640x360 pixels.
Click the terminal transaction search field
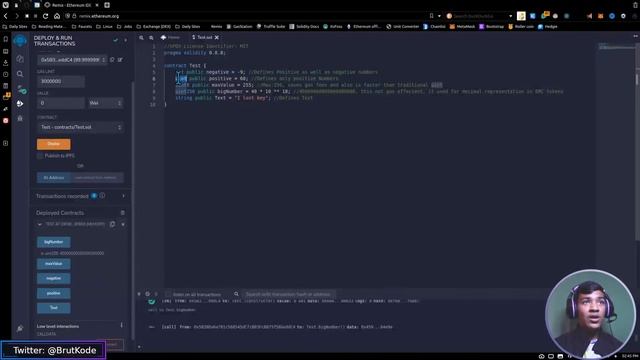[x=289, y=294]
